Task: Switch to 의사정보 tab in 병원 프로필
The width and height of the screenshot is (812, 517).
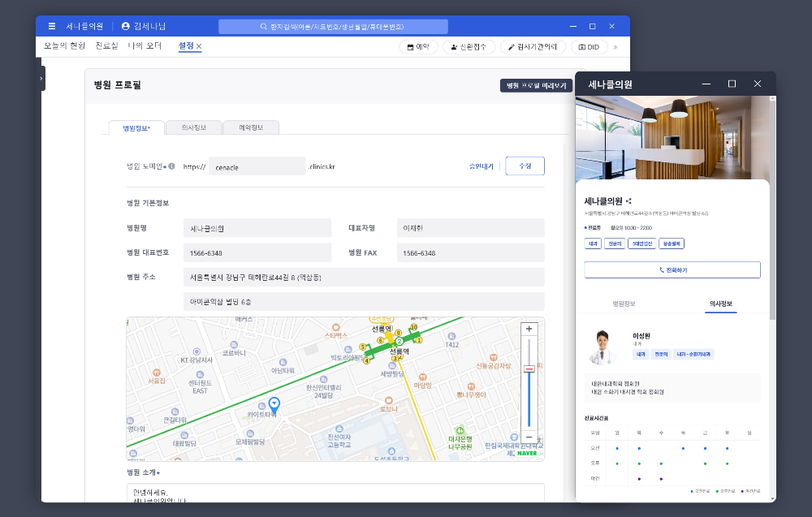Action: (194, 127)
